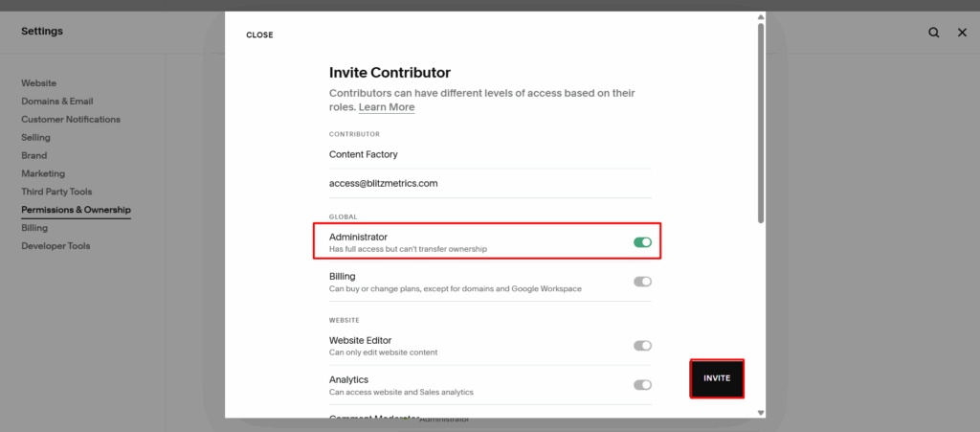Click CLOSE on the Invite Contributor dialog
The height and width of the screenshot is (432, 980).
pos(259,35)
